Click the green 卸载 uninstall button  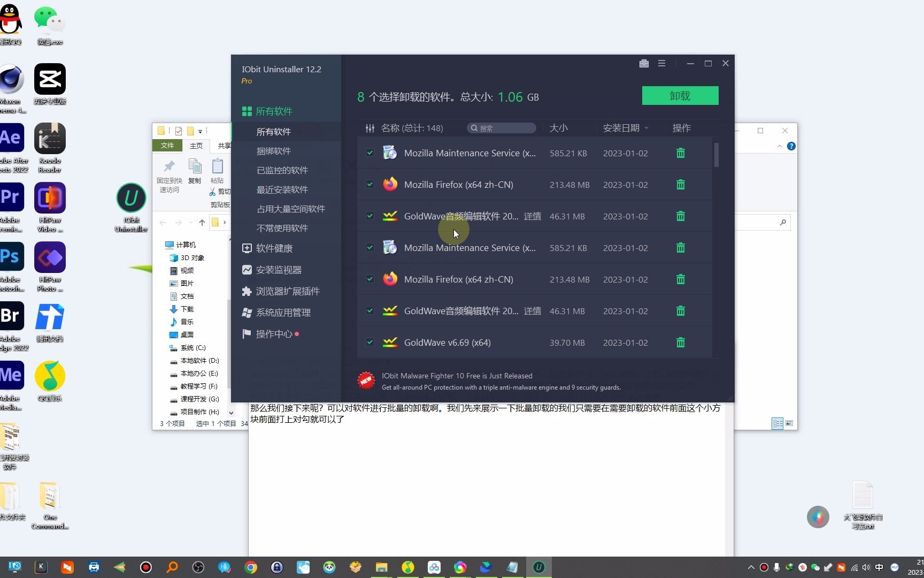tap(680, 96)
